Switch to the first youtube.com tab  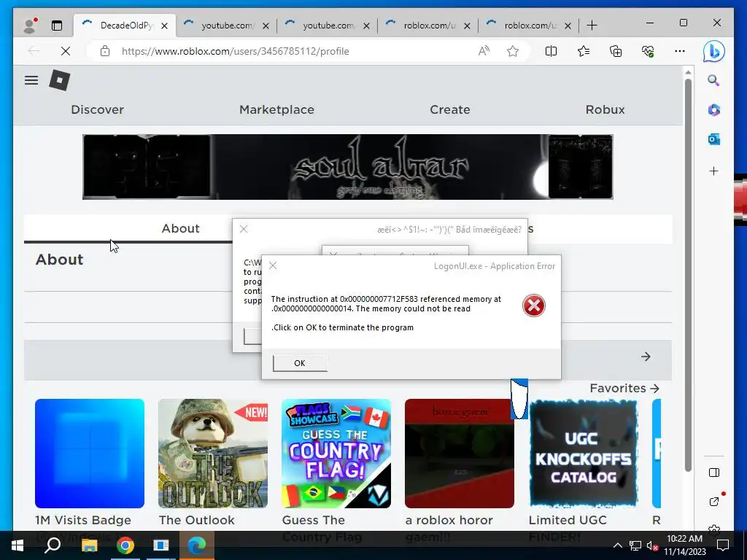tap(227, 26)
